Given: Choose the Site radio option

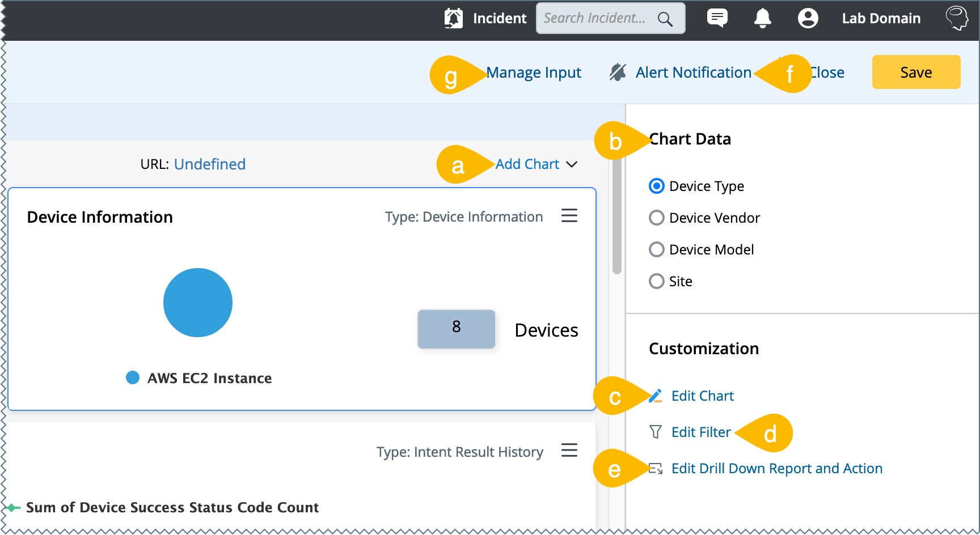Looking at the screenshot, I should click(x=656, y=281).
